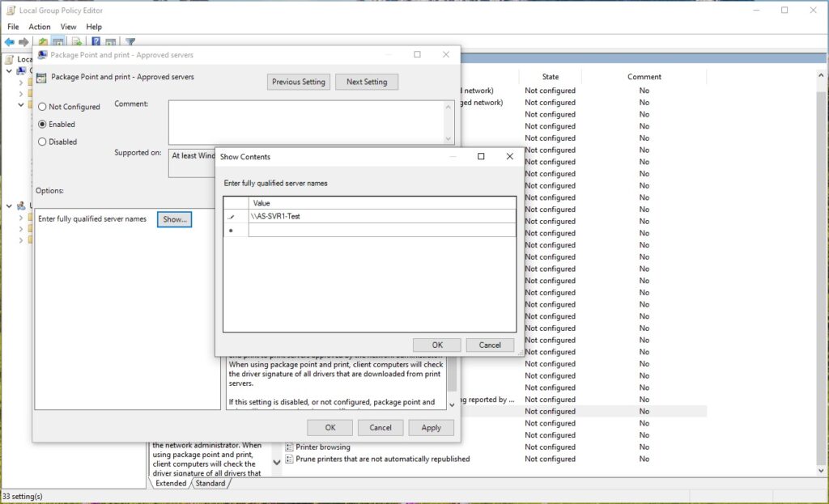The height and width of the screenshot is (504, 829).
Task: Open the Action menu
Action: coord(40,27)
